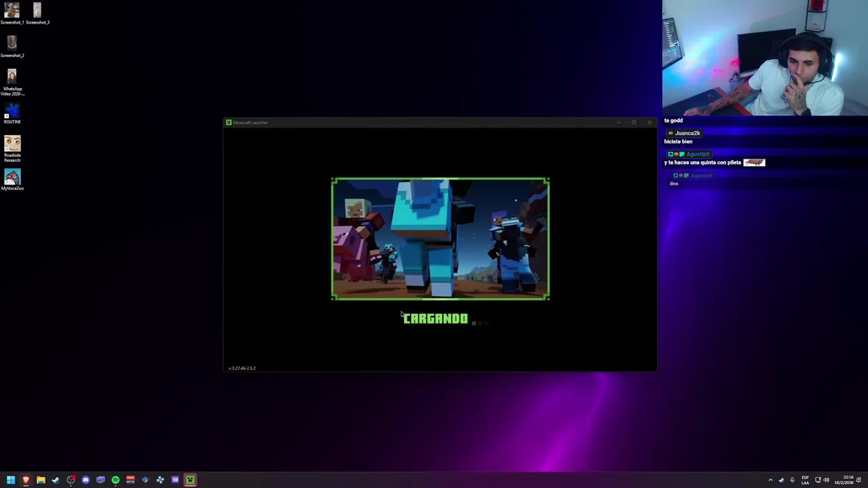Open Steam from the taskbar
This screenshot has width=868, height=488.
tap(56, 480)
